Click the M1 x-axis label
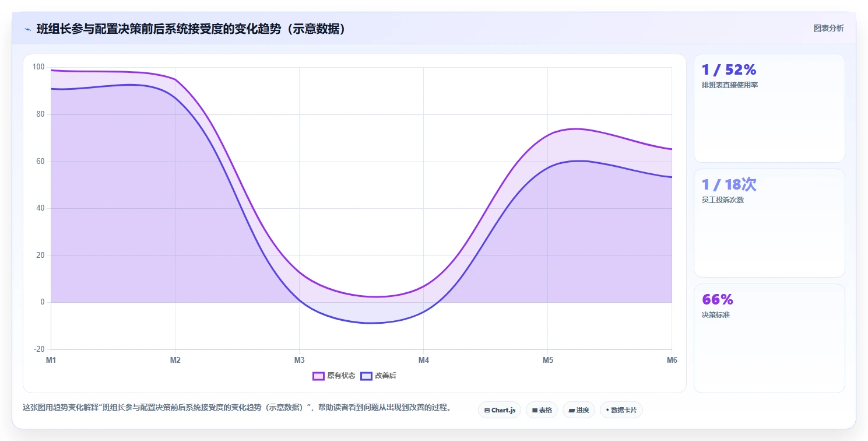Screen dimensions: 868x441 [x=51, y=360]
